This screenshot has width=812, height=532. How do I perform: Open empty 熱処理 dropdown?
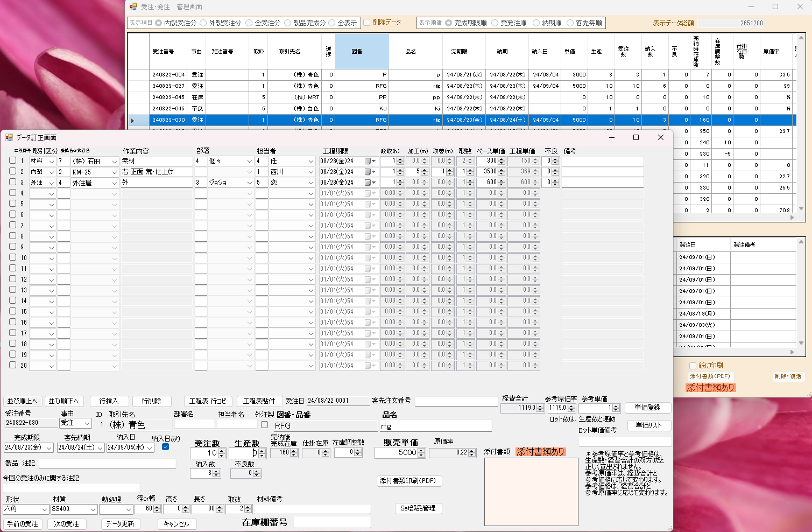pyautogui.click(x=129, y=509)
